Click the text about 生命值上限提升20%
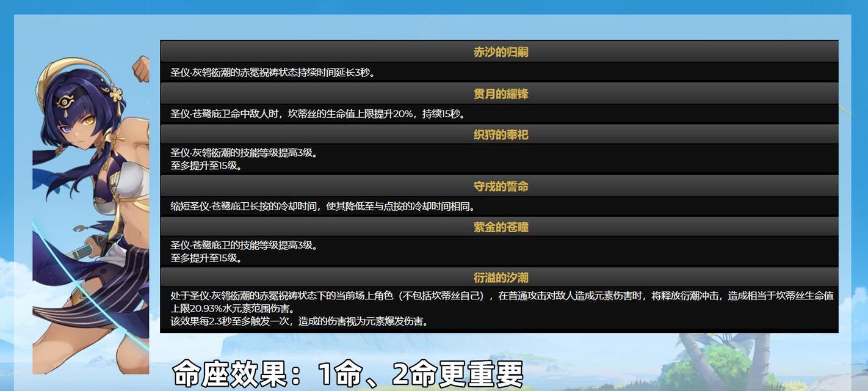This screenshot has height=391, width=868. pyautogui.click(x=317, y=114)
